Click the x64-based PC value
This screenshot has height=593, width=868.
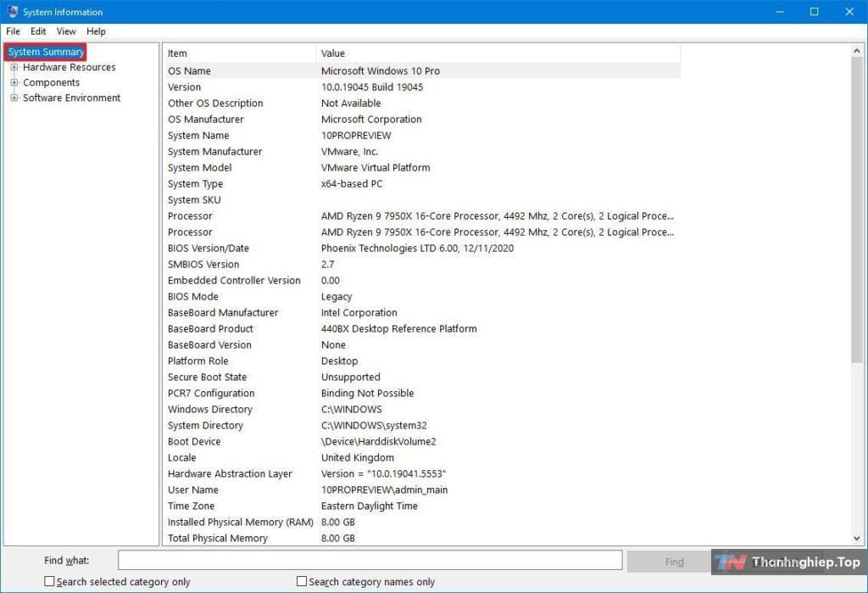point(352,183)
